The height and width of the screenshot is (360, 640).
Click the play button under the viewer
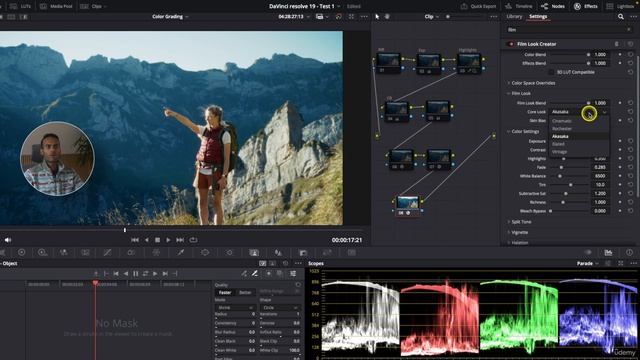point(168,240)
